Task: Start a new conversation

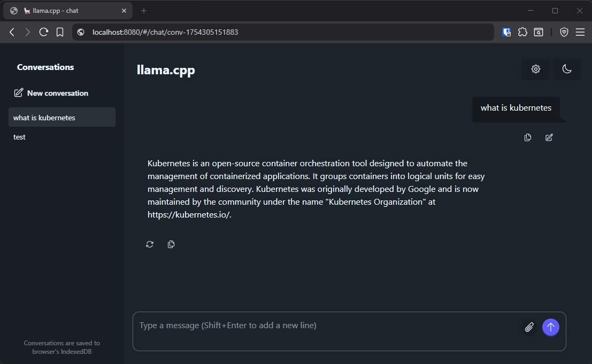Action: 51,93
